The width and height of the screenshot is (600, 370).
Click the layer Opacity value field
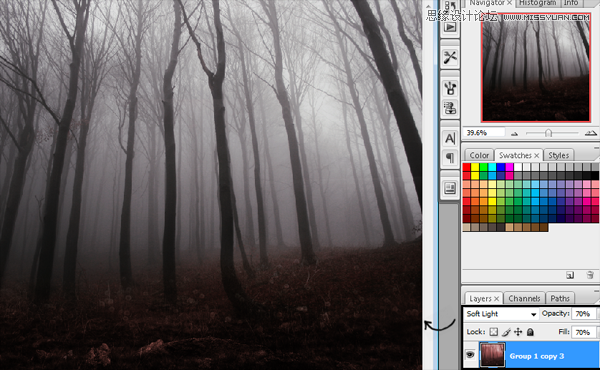point(584,314)
